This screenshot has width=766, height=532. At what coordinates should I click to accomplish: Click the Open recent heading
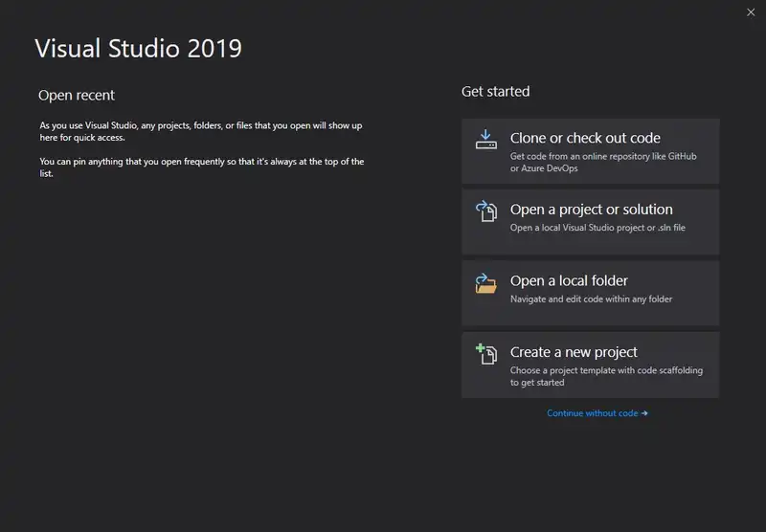point(77,96)
